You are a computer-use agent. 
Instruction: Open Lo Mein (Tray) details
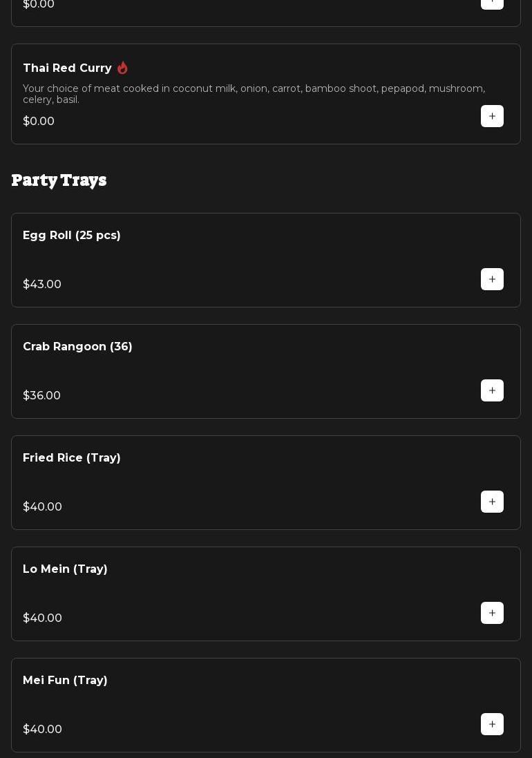(65, 569)
